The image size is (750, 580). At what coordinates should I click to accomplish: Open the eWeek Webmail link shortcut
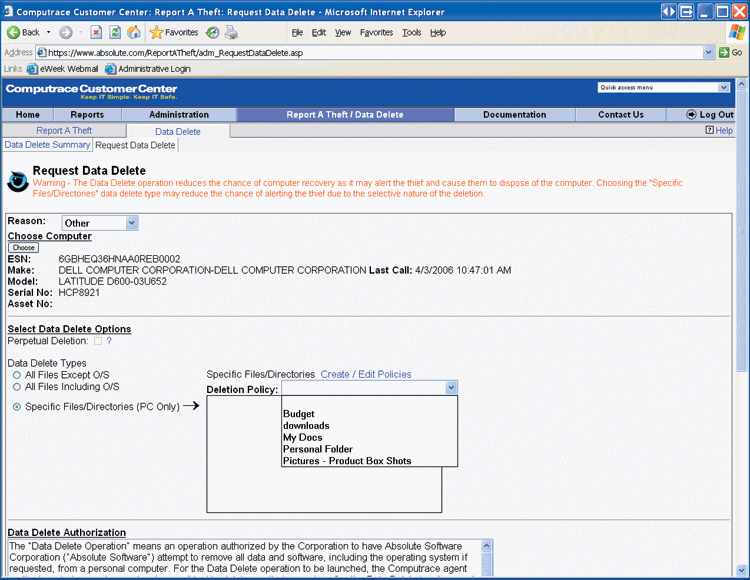point(63,69)
